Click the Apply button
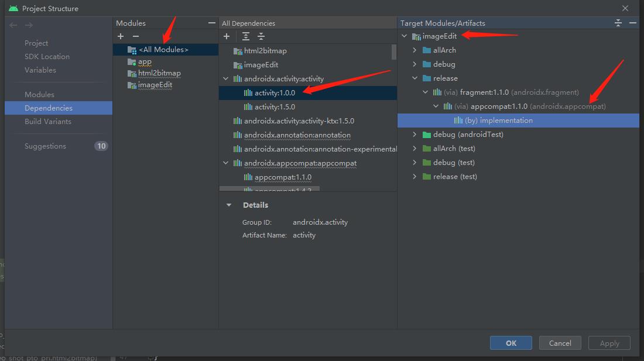Screen dimensions: 644x361 (x=609, y=343)
